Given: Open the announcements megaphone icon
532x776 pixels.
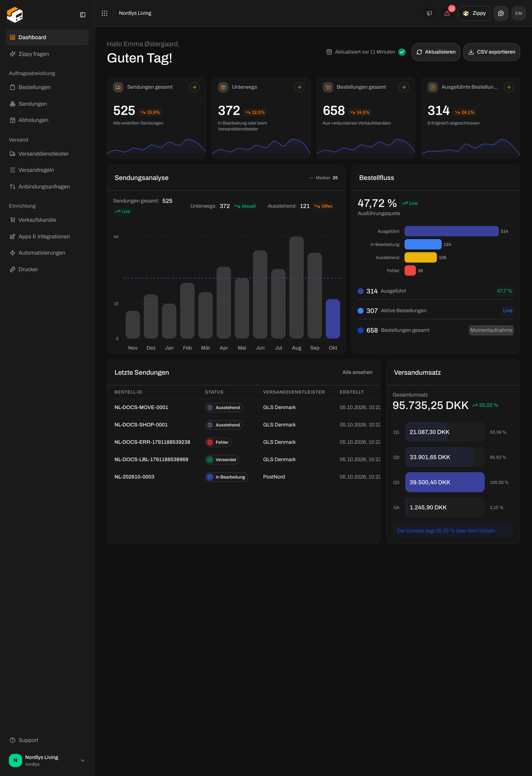Looking at the screenshot, I should coord(429,13).
